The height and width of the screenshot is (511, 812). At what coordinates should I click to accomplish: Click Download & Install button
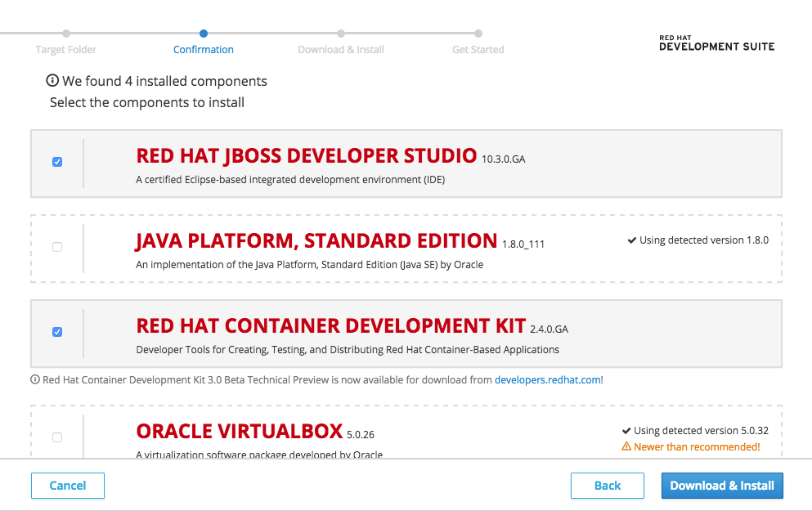coord(722,486)
